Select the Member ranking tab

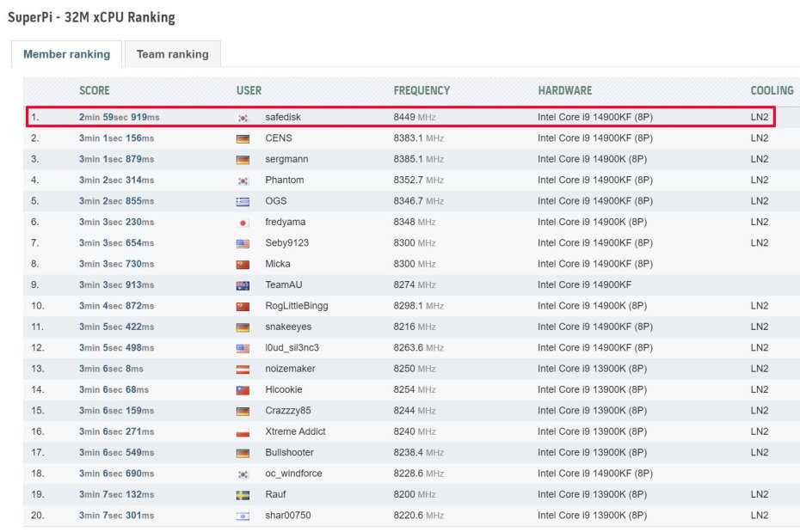point(66,53)
